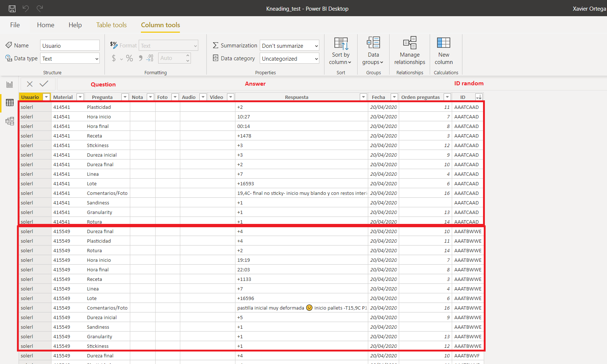Screen dimensions: 607x364
Task: Select the '+16596' Lote answer cell
Action: click(301, 298)
